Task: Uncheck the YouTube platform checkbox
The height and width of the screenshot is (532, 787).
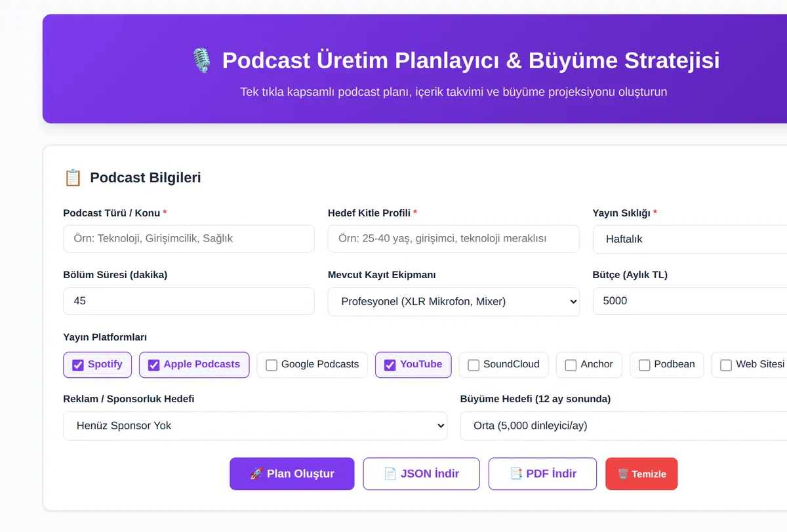Action: (x=390, y=365)
